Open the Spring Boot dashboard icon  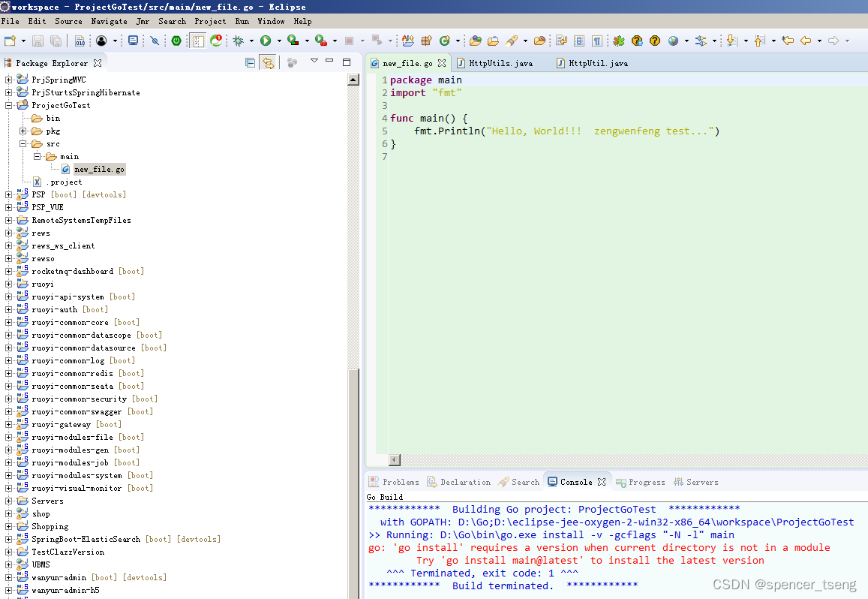(x=175, y=41)
